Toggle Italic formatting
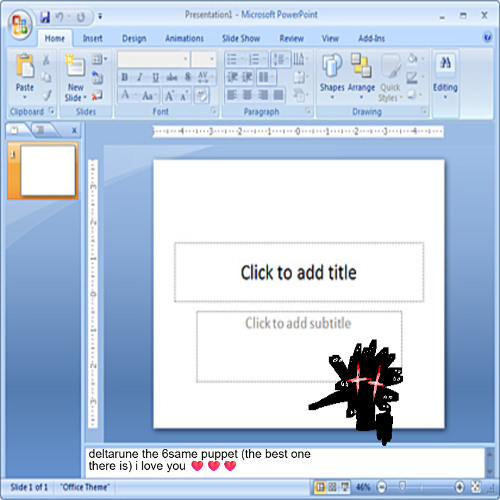The width and height of the screenshot is (500, 500). click(x=140, y=77)
